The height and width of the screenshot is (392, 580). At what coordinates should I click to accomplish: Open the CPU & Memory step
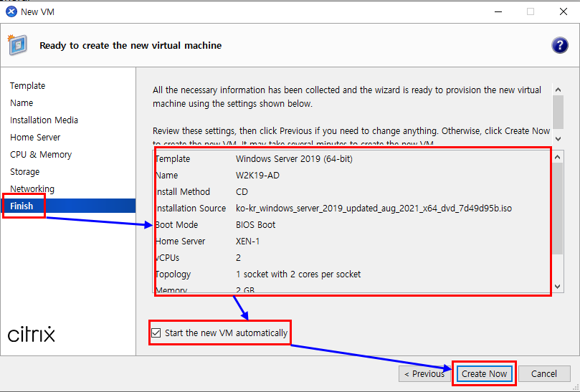tap(41, 155)
